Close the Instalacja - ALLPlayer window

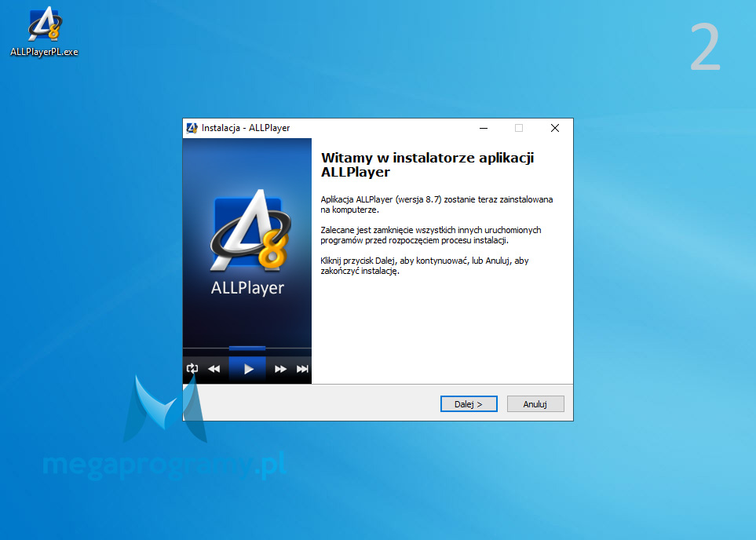click(555, 128)
